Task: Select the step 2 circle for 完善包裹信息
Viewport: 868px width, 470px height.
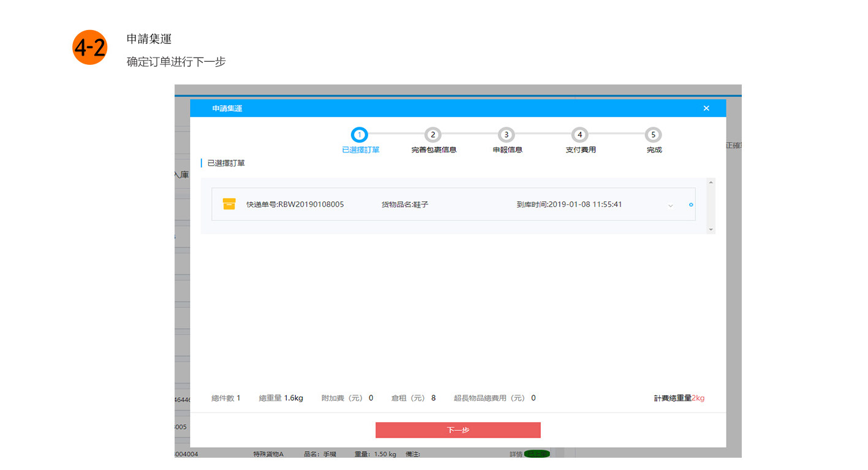Action: coord(433,135)
